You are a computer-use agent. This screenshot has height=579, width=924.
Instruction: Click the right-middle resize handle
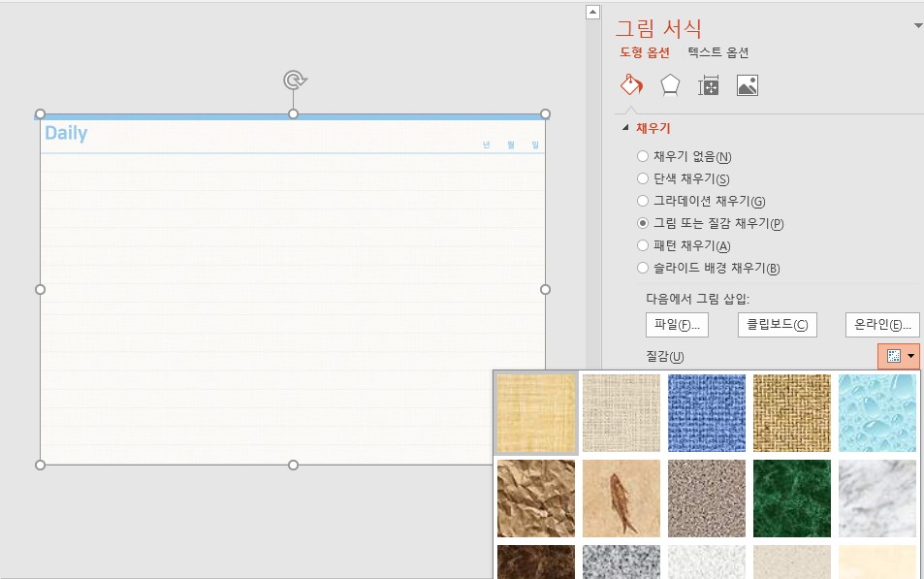click(x=545, y=289)
